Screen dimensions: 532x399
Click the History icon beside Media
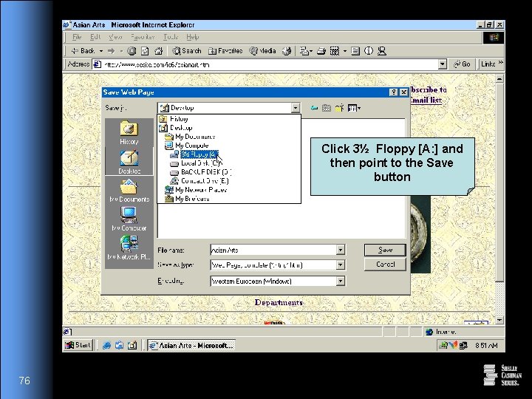pos(287,51)
